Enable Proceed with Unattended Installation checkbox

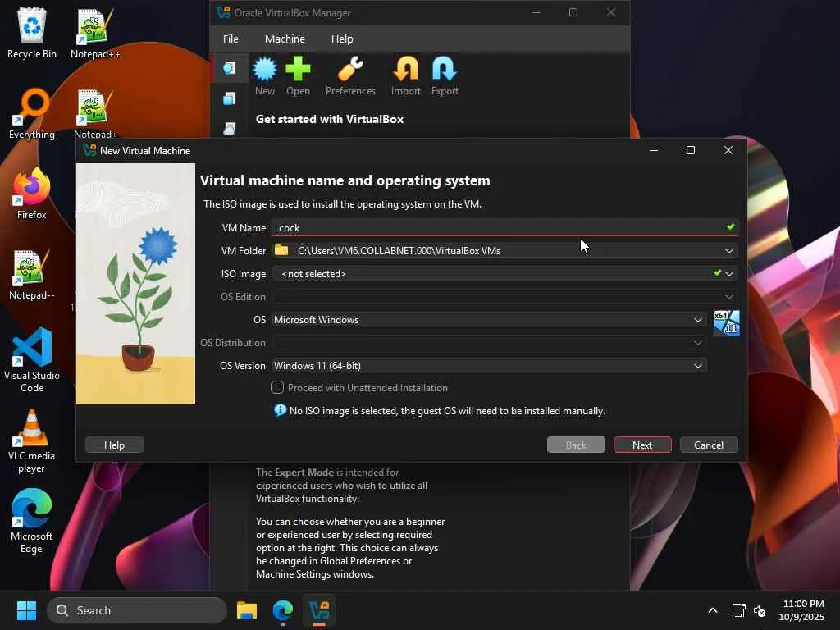(277, 387)
